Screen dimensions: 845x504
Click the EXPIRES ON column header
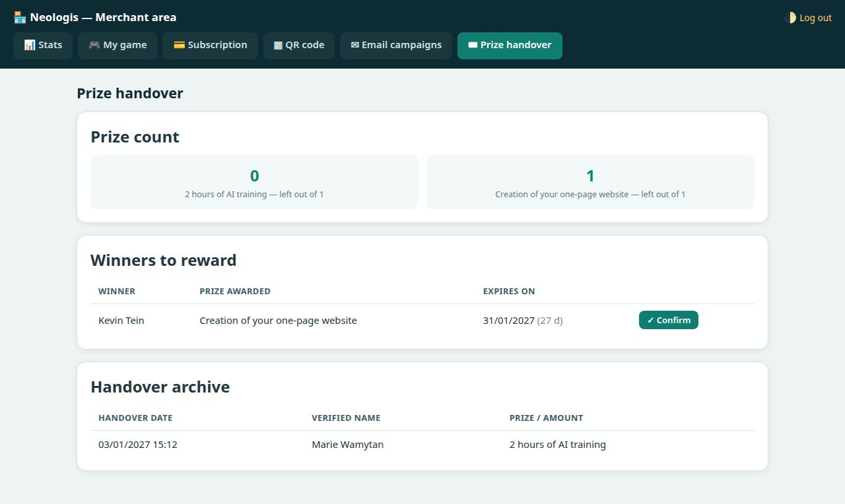[509, 292]
